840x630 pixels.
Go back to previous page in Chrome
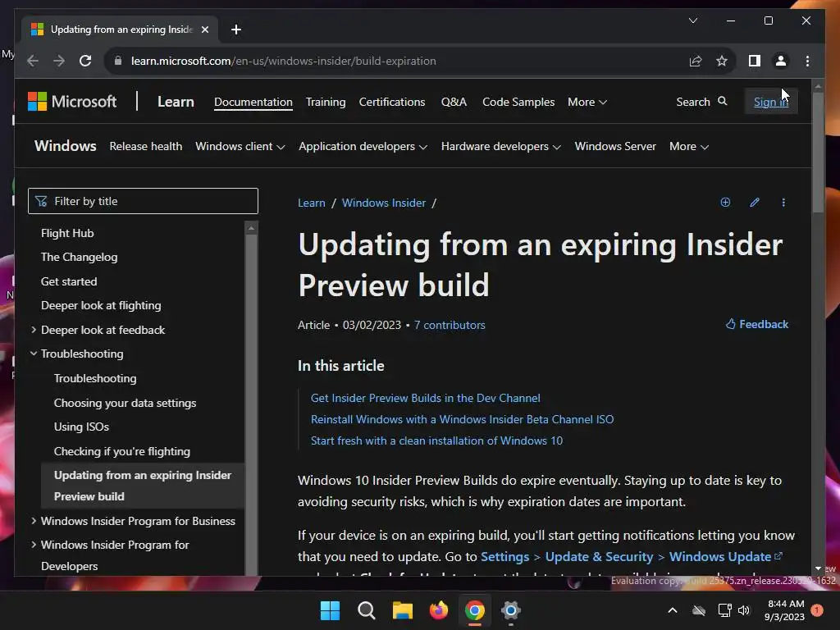pos(33,61)
